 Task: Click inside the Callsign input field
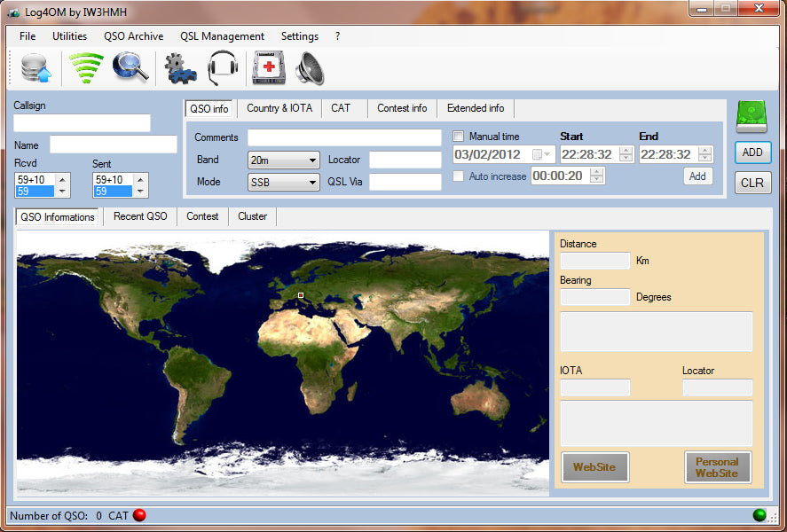(82, 121)
